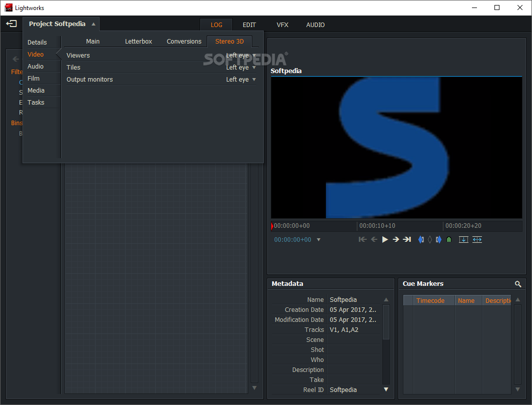Image resolution: width=532 pixels, height=405 pixels.
Task: Click the insert into edit icon
Action: [x=463, y=240]
